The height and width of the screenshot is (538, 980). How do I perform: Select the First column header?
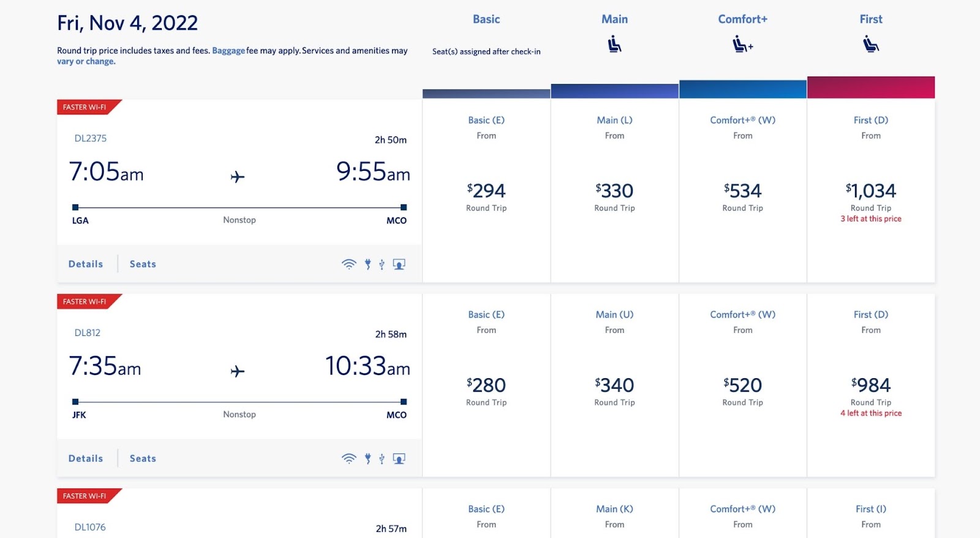tap(871, 19)
